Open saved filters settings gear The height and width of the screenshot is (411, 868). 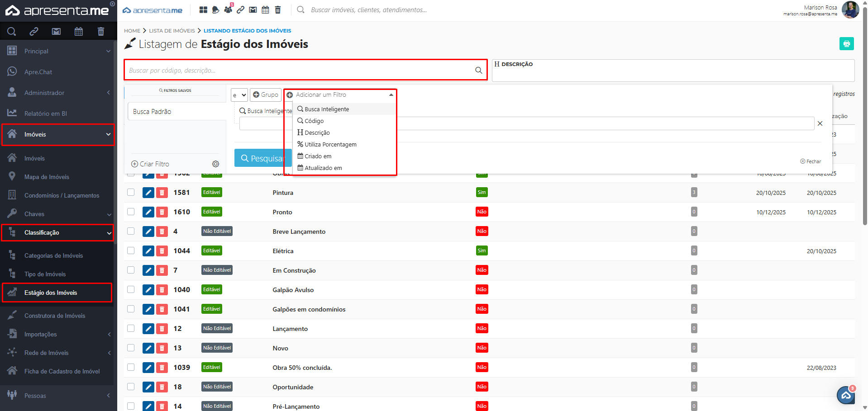pos(216,164)
